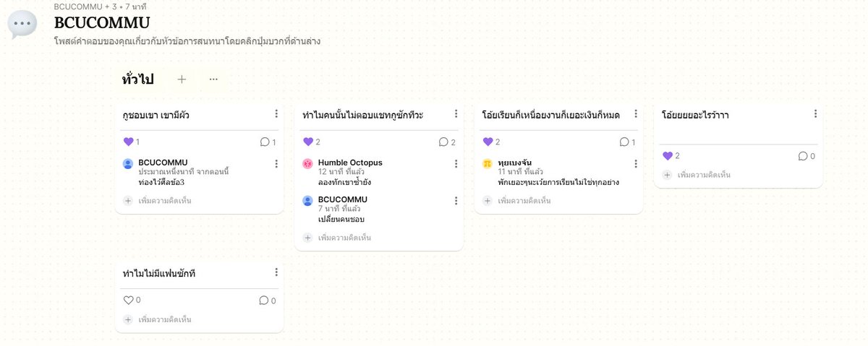Click the speech bubble board icon beside the BCUCOMMU title
This screenshot has width=868, height=346.
tap(22, 25)
